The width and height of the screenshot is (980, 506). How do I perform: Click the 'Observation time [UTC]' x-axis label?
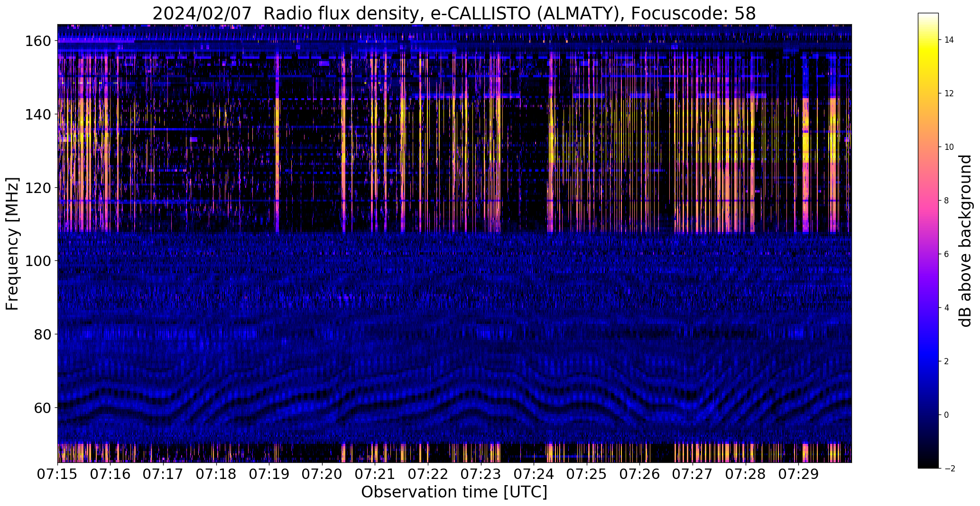(x=454, y=492)
